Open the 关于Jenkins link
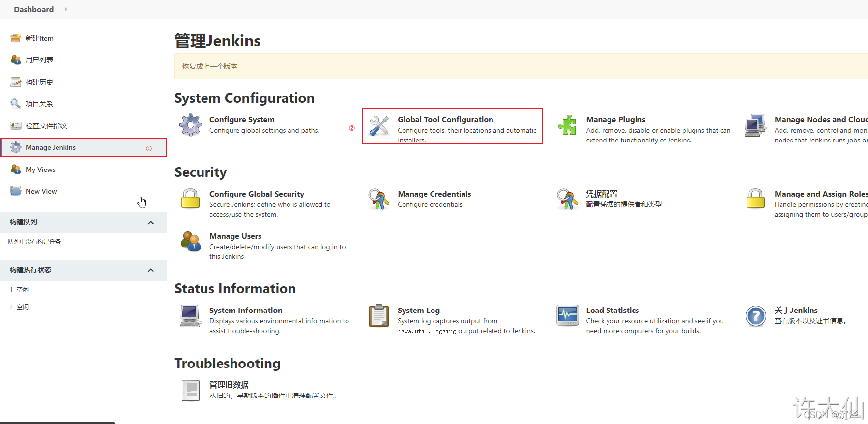Image resolution: width=868 pixels, height=424 pixels. point(796,310)
